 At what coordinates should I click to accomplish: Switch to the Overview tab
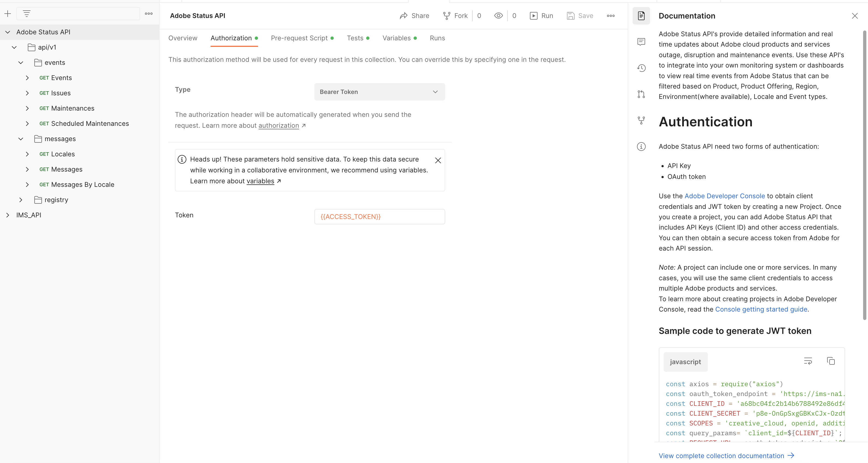pos(183,38)
